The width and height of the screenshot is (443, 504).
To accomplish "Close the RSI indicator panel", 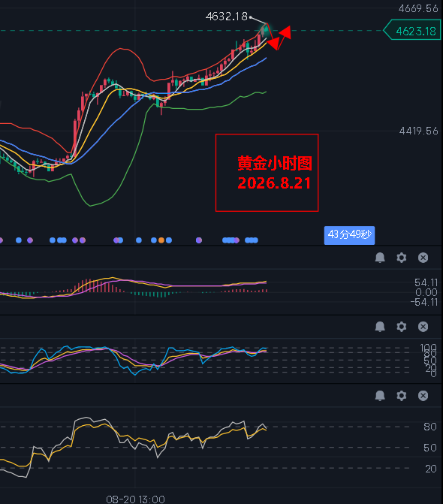I will (423, 396).
